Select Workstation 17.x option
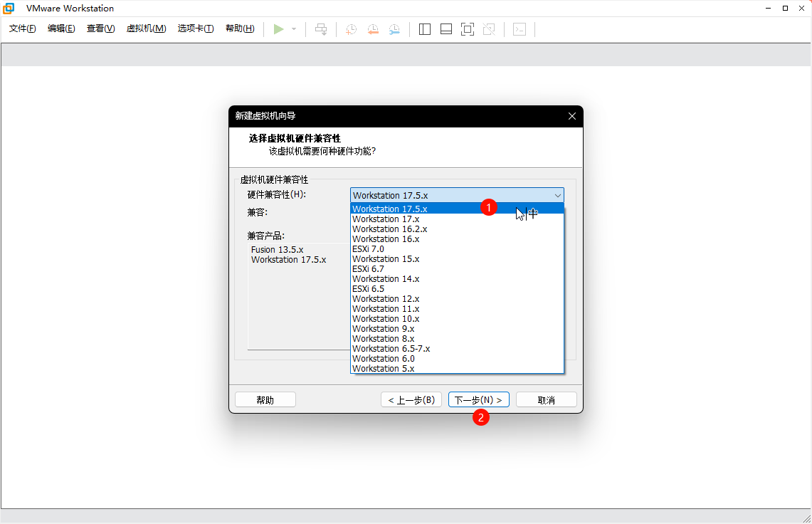Image resolution: width=812 pixels, height=524 pixels. 457,219
